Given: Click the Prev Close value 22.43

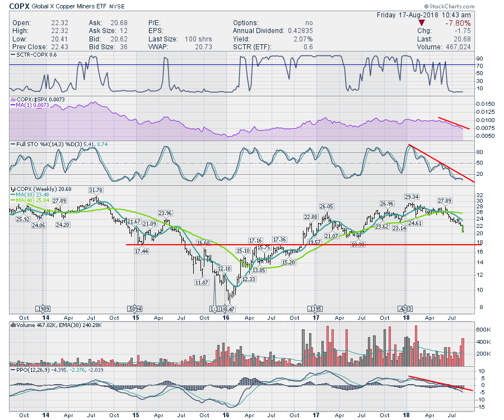Looking at the screenshot, I should [x=59, y=47].
